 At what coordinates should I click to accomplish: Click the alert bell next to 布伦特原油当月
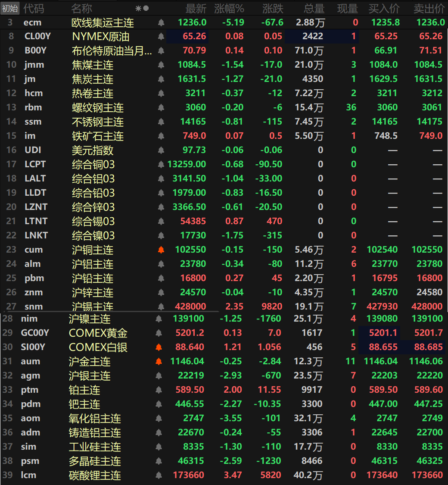[161, 50]
